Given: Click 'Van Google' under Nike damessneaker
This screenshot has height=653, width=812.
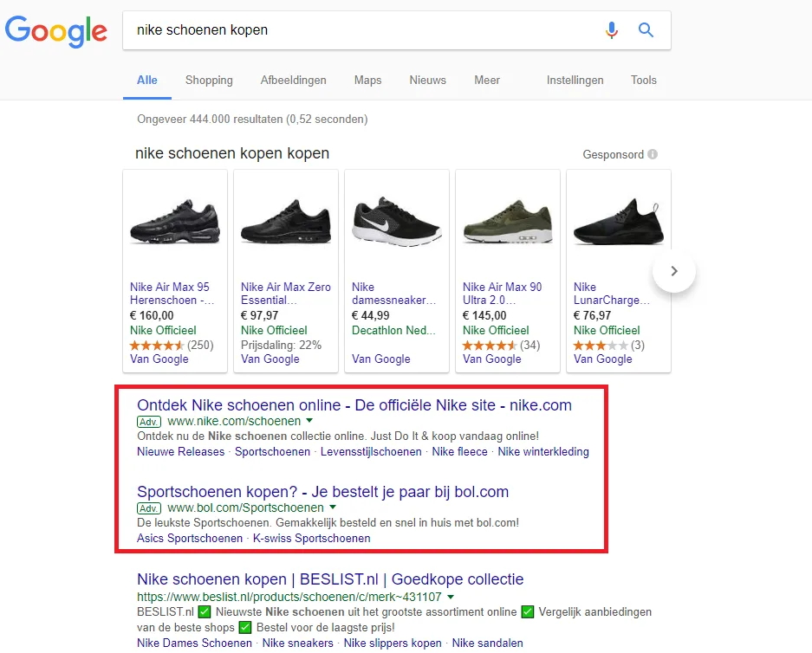Looking at the screenshot, I should pyautogui.click(x=381, y=359).
